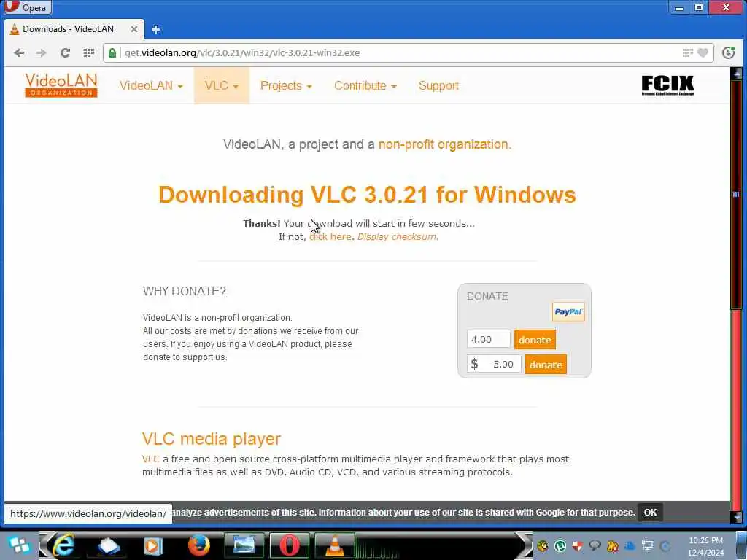Follow the VLC link in description paragraph
747x560 pixels.
(x=150, y=459)
